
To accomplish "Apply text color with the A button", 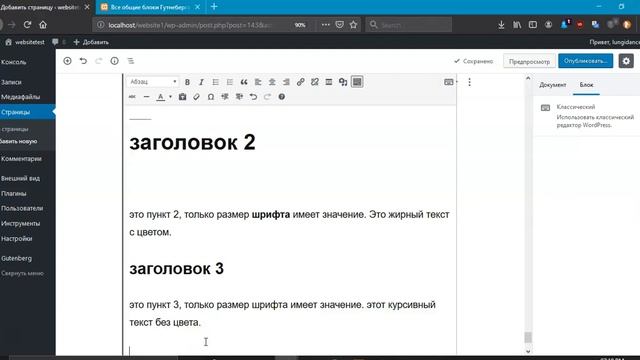I will (x=161, y=97).
